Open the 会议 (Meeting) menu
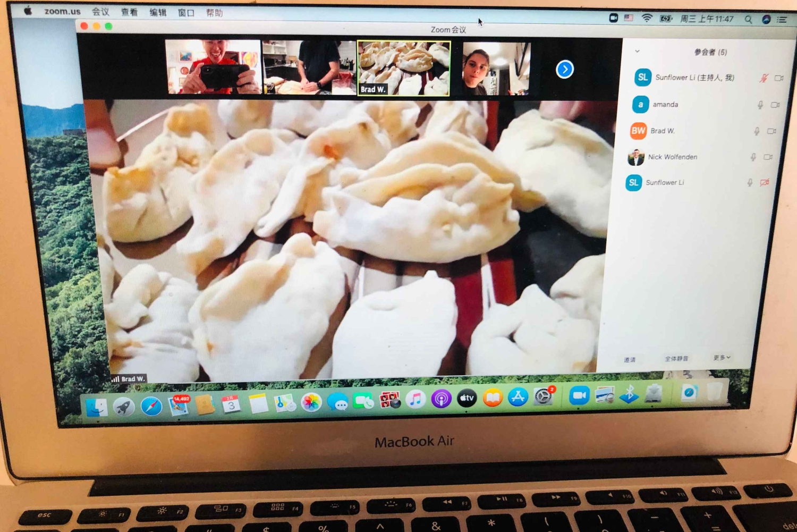Viewport: 797px width, 532px height. point(100,12)
